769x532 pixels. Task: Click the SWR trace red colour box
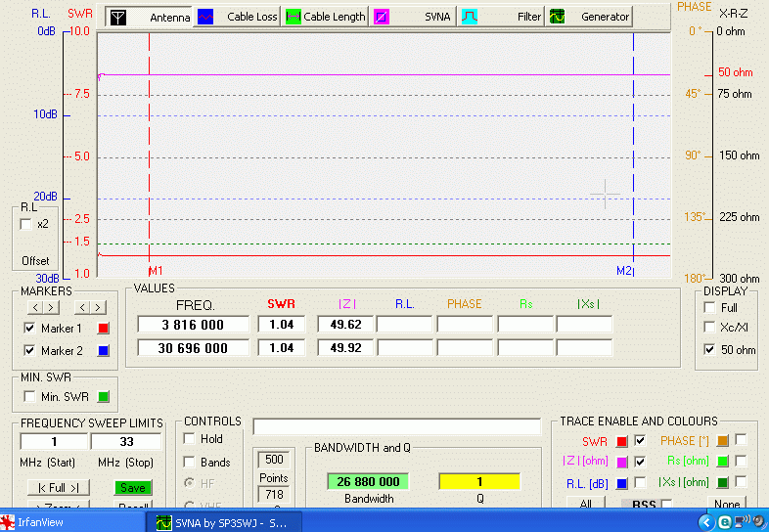(622, 441)
